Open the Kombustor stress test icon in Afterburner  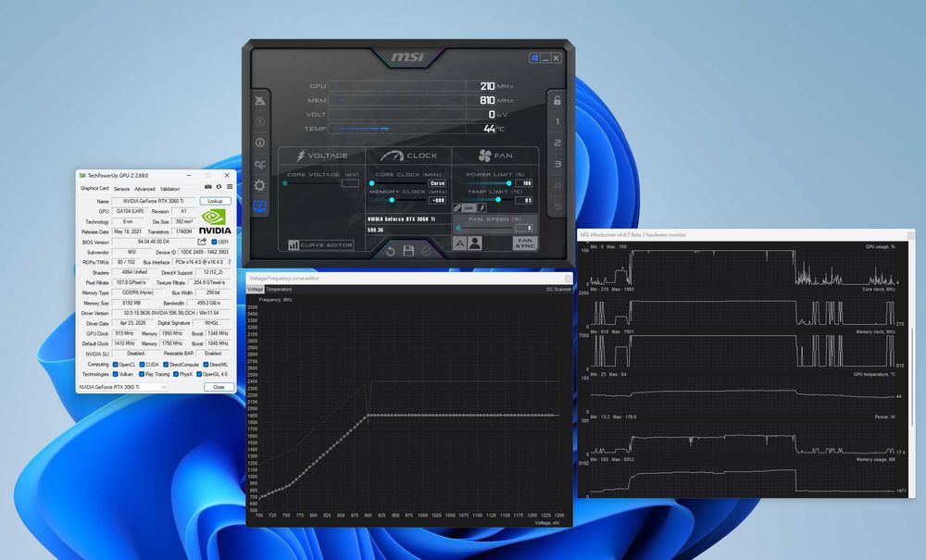(x=260, y=101)
